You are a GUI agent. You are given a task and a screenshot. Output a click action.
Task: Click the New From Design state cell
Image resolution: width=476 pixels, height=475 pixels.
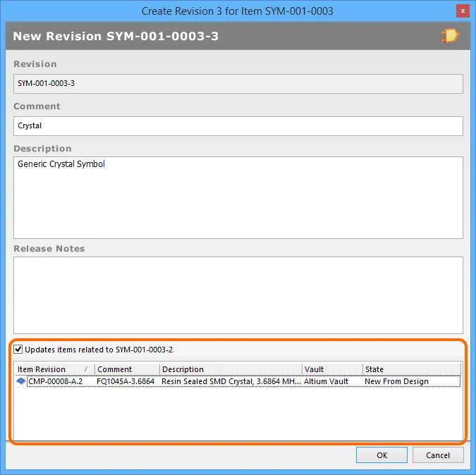tap(396, 381)
